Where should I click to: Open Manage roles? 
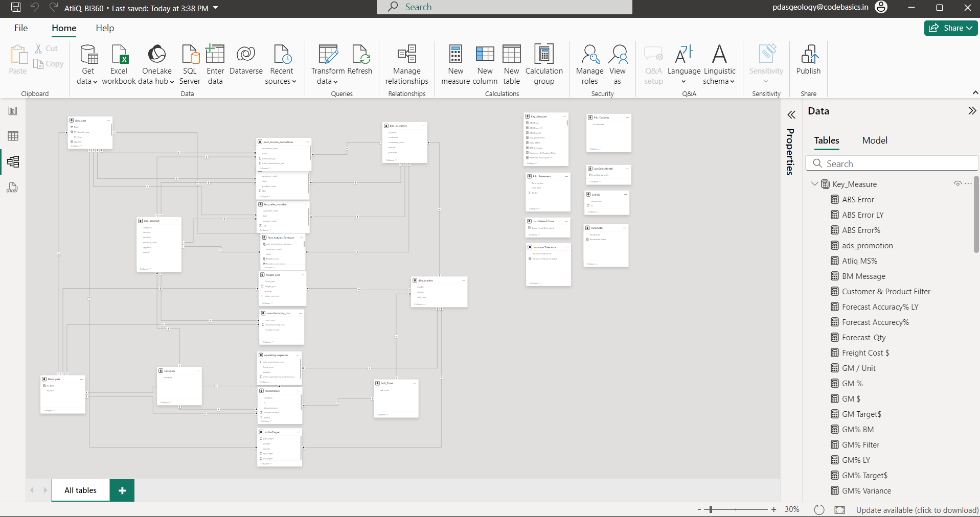tap(589, 64)
